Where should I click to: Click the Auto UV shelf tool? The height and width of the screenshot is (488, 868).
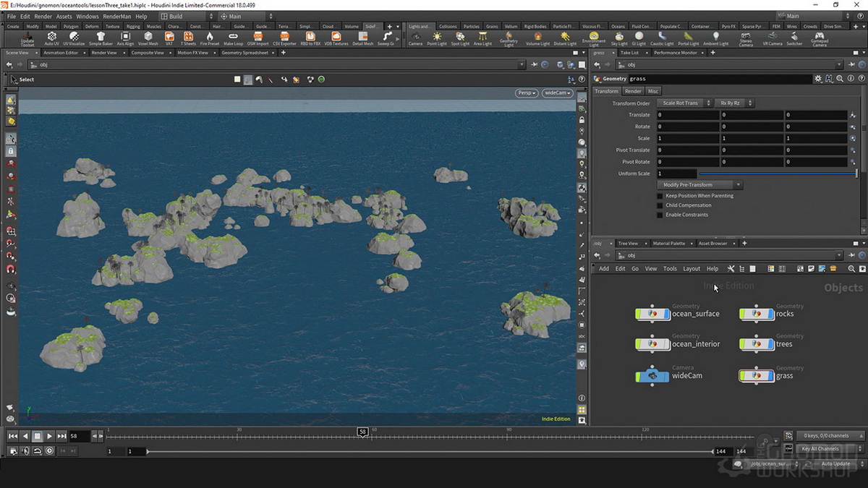coord(52,38)
